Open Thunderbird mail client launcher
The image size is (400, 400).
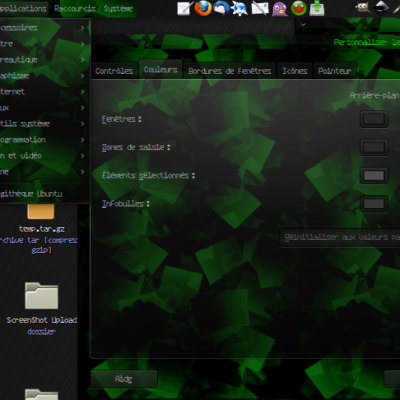[221, 8]
